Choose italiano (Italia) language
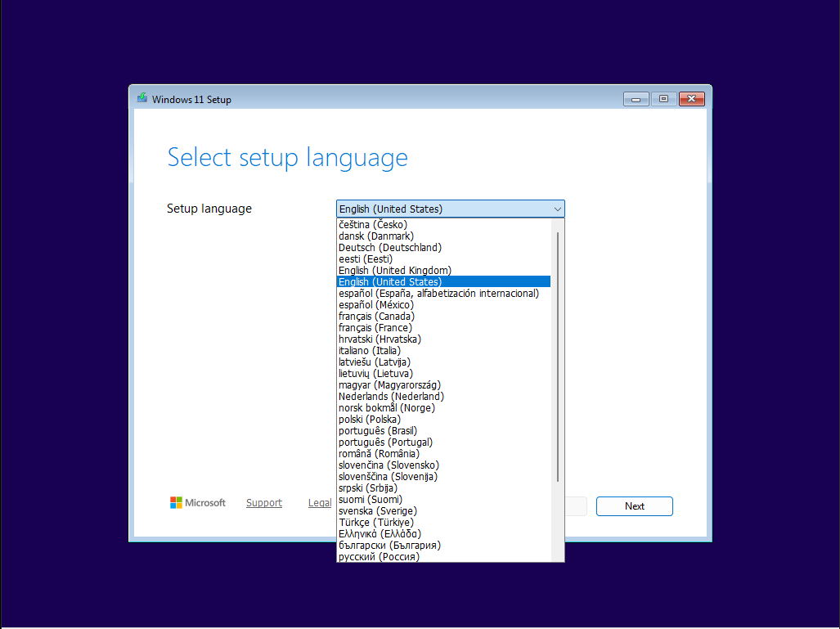 click(443, 351)
